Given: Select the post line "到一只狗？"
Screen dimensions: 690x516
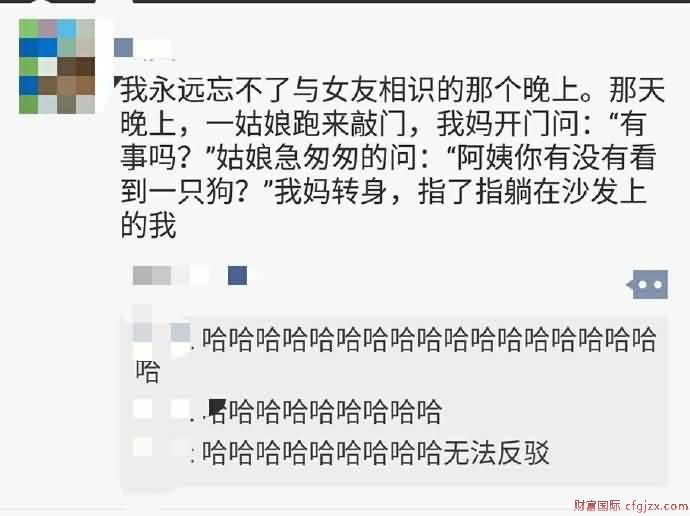Looking at the screenshot, I should pos(384,191).
